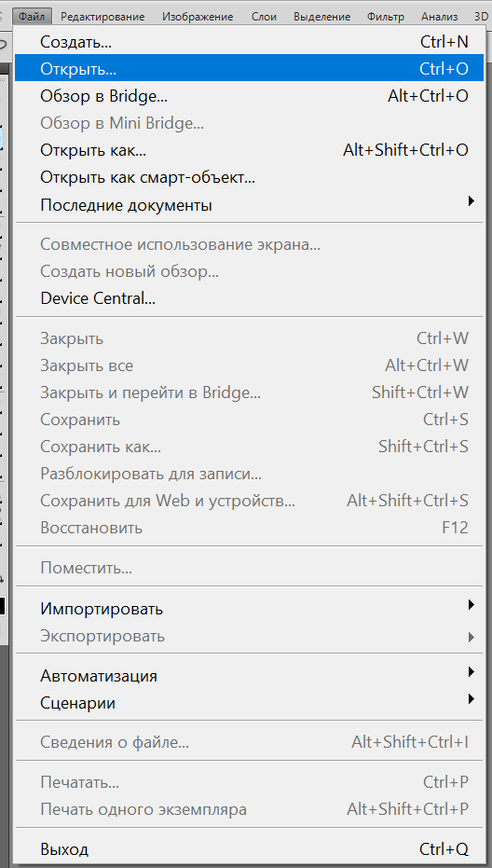Open the Фильтр menu

click(x=386, y=17)
